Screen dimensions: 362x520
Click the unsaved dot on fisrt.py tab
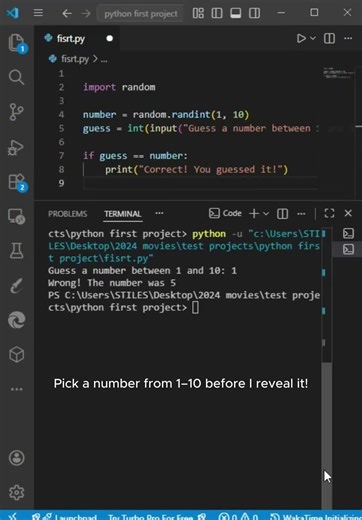pyautogui.click(x=109, y=39)
